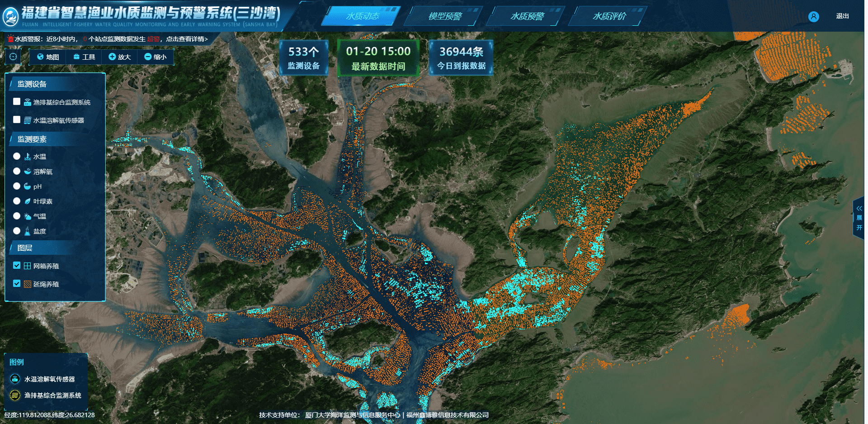Click the 渔排基综合监测系统 legend icon

point(15,395)
